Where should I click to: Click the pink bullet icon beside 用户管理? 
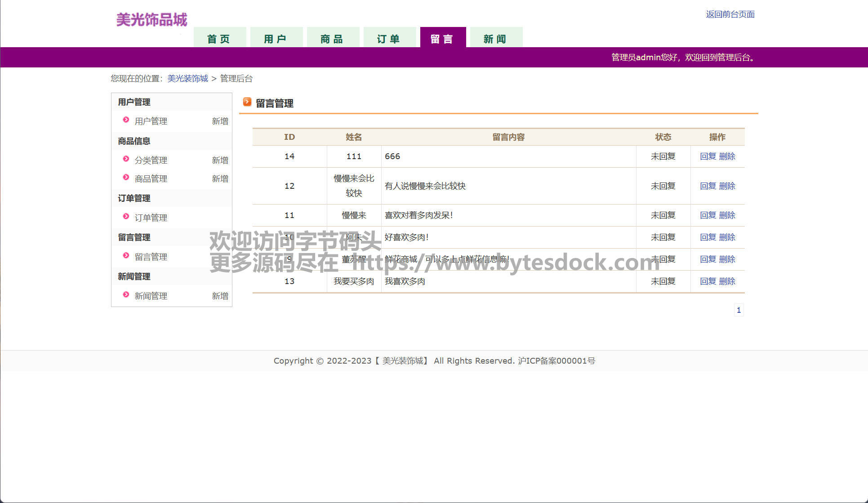[x=126, y=120]
